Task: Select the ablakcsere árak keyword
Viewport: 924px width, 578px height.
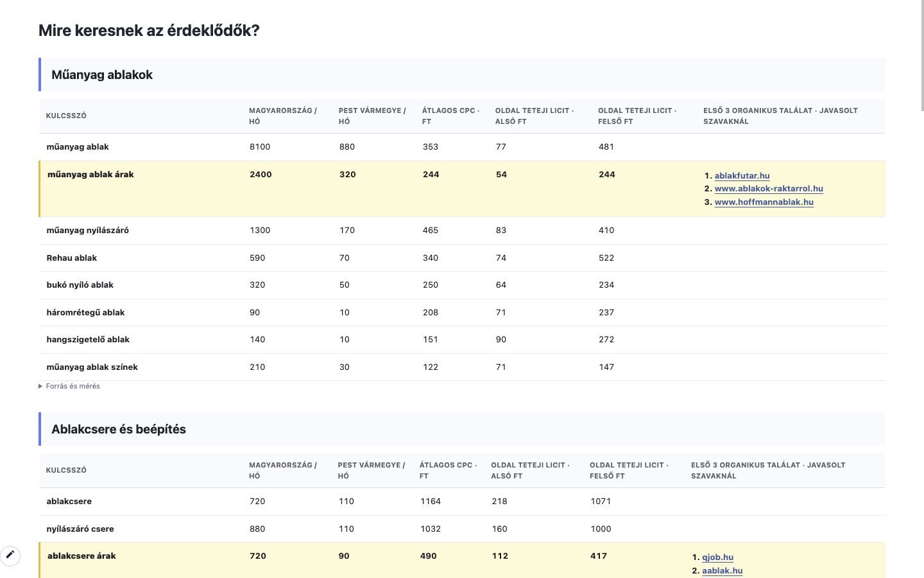Action: (81, 556)
